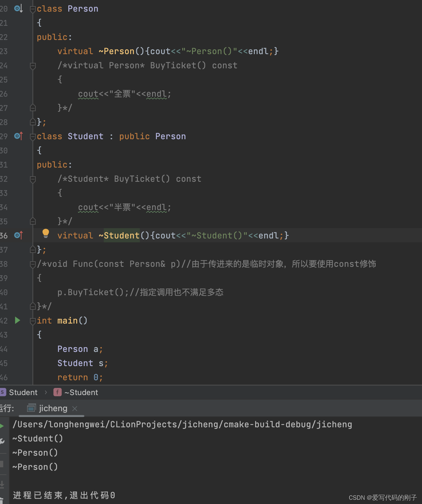This screenshot has width=422, height=504.
Task: Click the 'Person a;' declaration
Action: [x=80, y=349]
